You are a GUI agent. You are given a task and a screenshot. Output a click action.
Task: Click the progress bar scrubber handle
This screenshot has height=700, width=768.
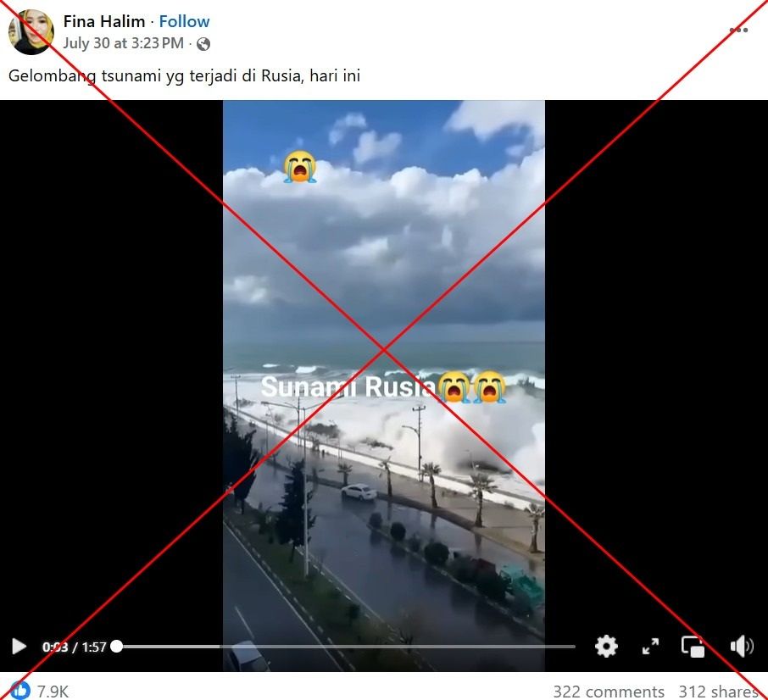coord(117,646)
